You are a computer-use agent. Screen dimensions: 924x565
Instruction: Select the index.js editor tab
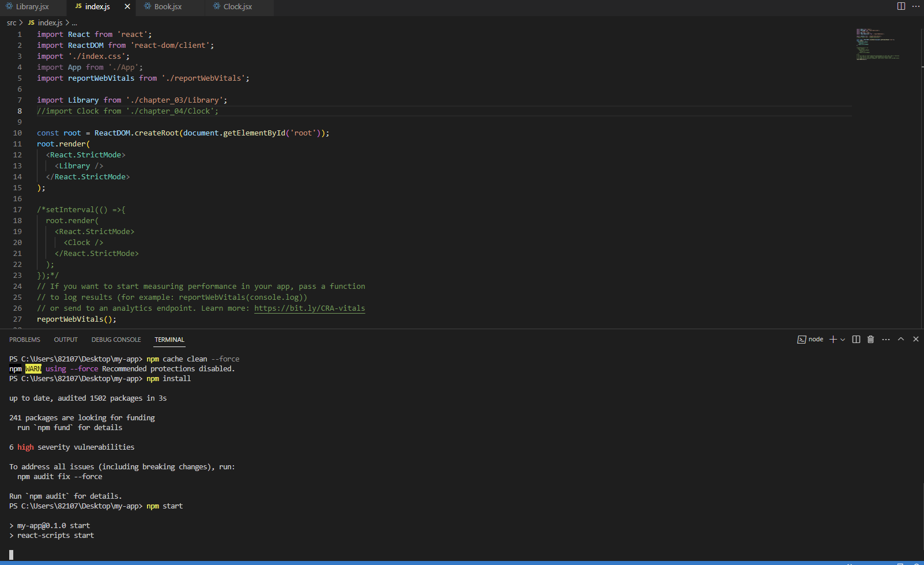point(97,7)
